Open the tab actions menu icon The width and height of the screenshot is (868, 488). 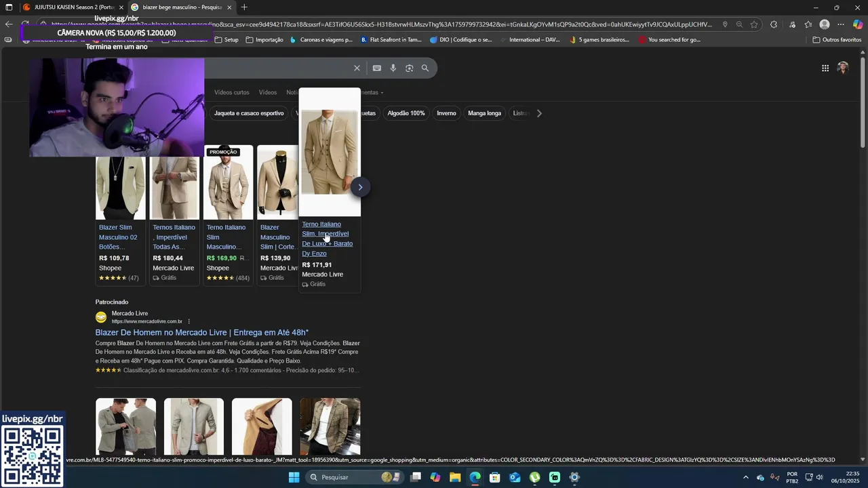click(9, 7)
